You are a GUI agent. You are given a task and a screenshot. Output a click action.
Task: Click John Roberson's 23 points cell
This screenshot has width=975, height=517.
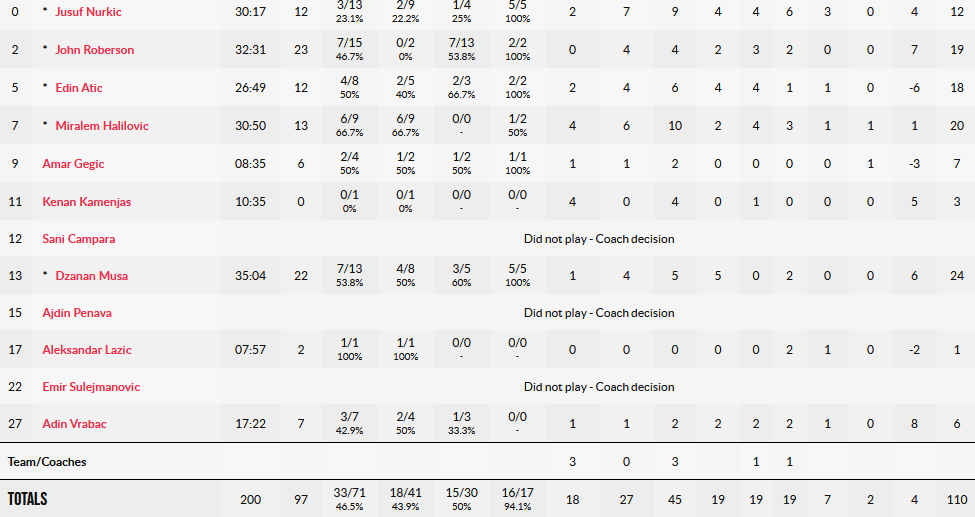(x=301, y=50)
